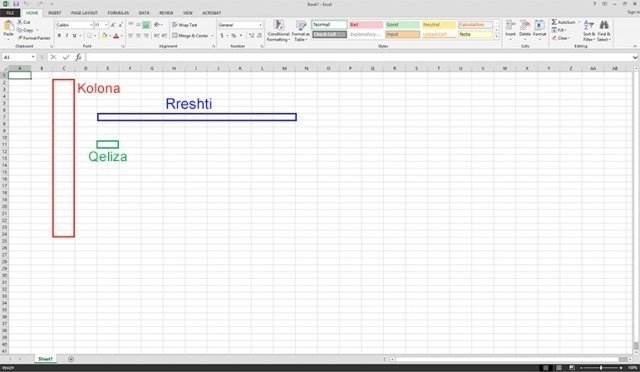640x372 pixels.
Task: Toggle Wrap Text option
Action: pos(184,25)
